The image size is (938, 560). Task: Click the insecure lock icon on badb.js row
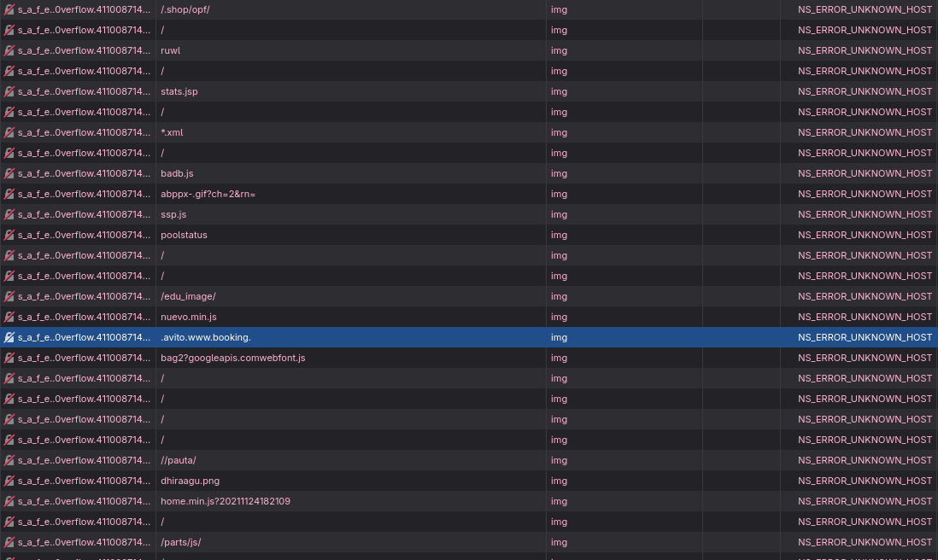9,173
